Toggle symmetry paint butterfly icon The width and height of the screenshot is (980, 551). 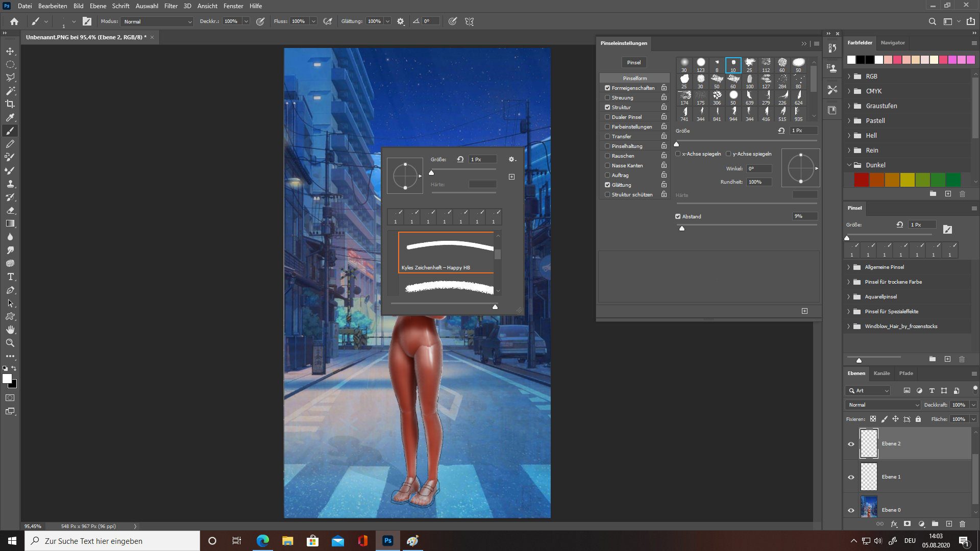pyautogui.click(x=470, y=21)
